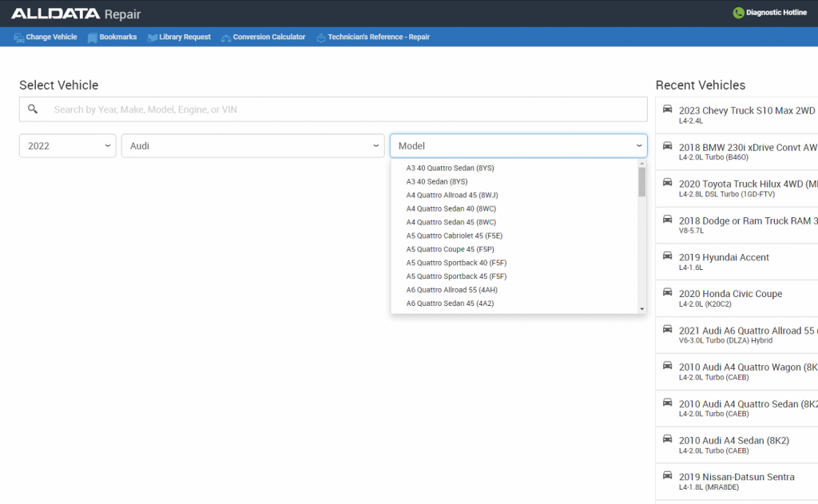Open Change Vehicle from the menu bar
Image resolution: width=818 pixels, height=504 pixels.
[x=45, y=37]
